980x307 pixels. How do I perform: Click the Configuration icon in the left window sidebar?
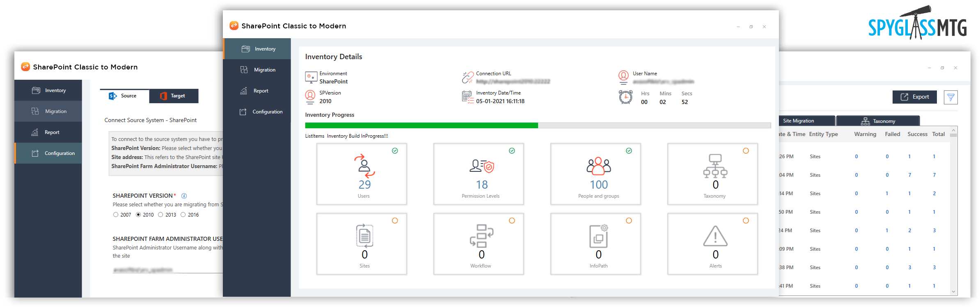pyautogui.click(x=35, y=153)
